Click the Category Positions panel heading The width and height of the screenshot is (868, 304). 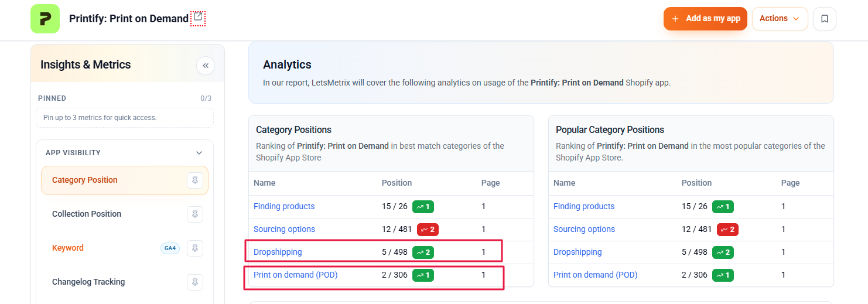tap(293, 130)
